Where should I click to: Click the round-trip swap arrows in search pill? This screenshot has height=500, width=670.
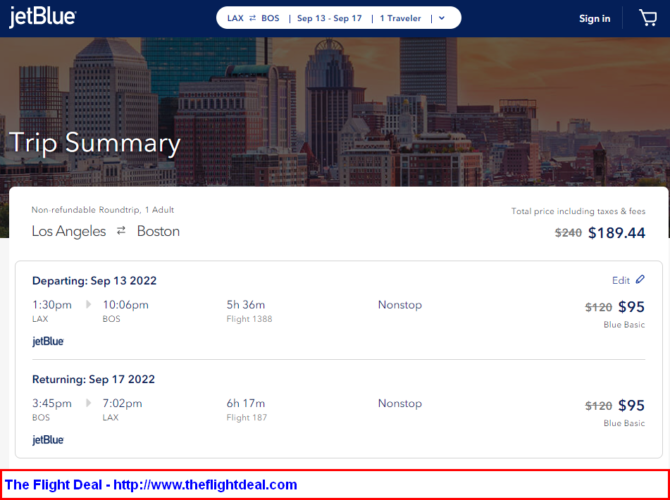tap(253, 18)
